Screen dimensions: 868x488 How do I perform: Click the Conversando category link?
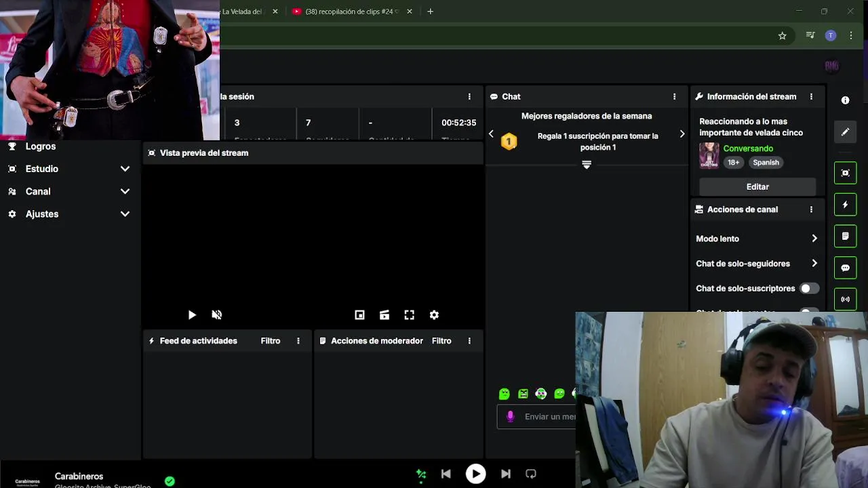tap(748, 148)
